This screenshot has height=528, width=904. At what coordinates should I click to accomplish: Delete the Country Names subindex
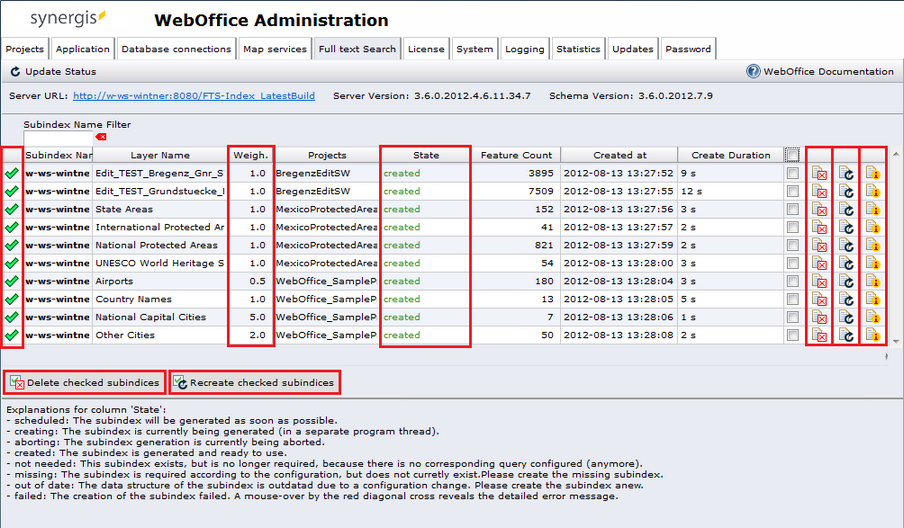pyautogui.click(x=819, y=299)
